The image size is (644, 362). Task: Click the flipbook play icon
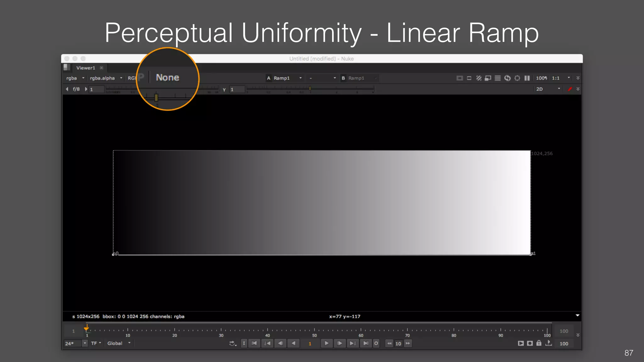tap(521, 343)
